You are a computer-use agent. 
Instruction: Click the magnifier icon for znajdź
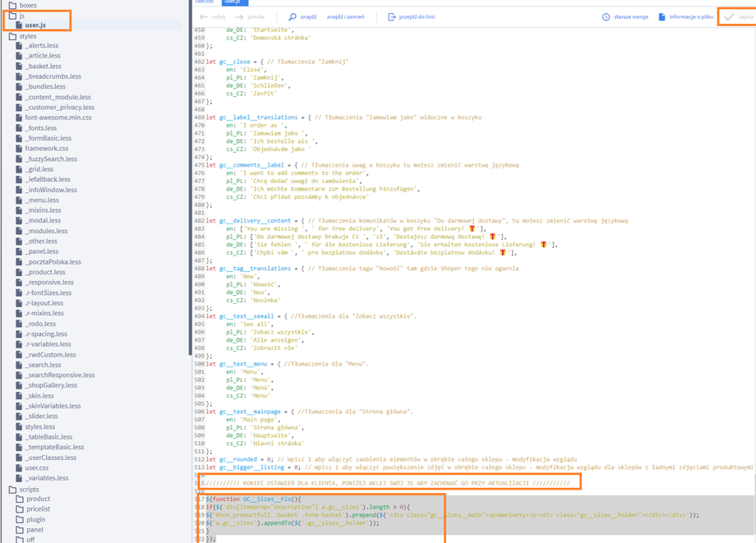click(293, 16)
